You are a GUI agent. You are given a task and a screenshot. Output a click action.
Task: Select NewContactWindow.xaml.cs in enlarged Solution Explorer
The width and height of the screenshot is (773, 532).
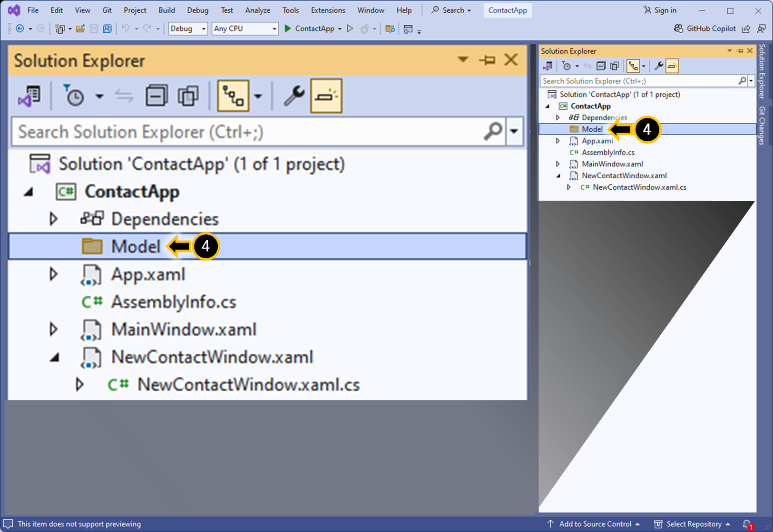[248, 385]
